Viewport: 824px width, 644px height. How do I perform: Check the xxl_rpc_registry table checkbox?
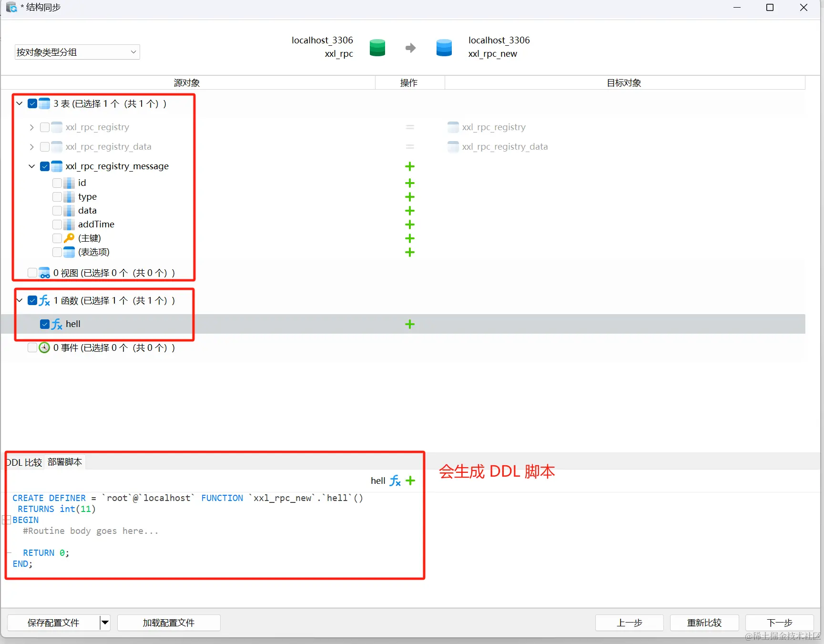tap(45, 127)
